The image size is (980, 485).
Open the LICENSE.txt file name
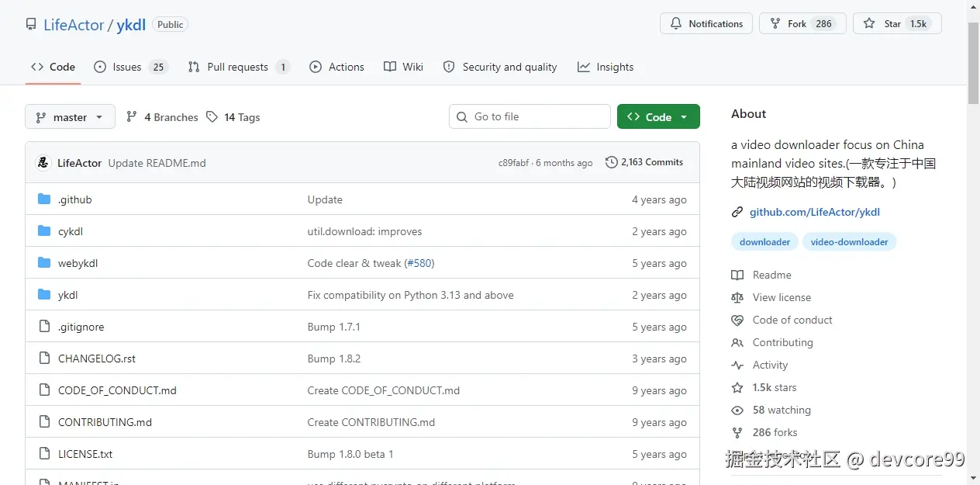(85, 454)
